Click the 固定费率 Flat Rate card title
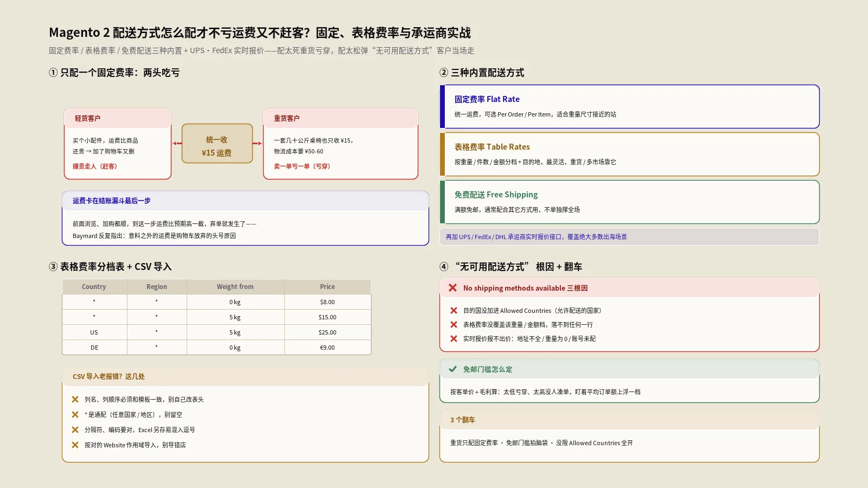This screenshot has width=868, height=488. click(487, 99)
